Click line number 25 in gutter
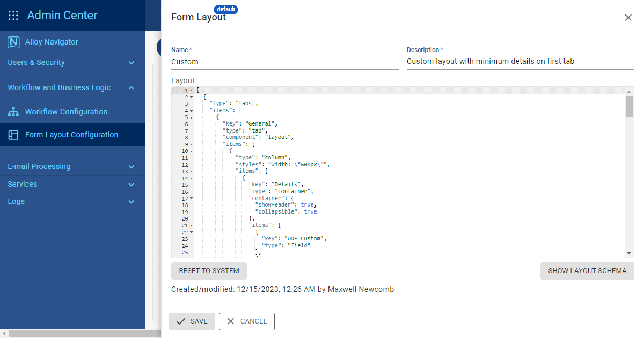Screen dimensions: 644x338 click(185, 253)
